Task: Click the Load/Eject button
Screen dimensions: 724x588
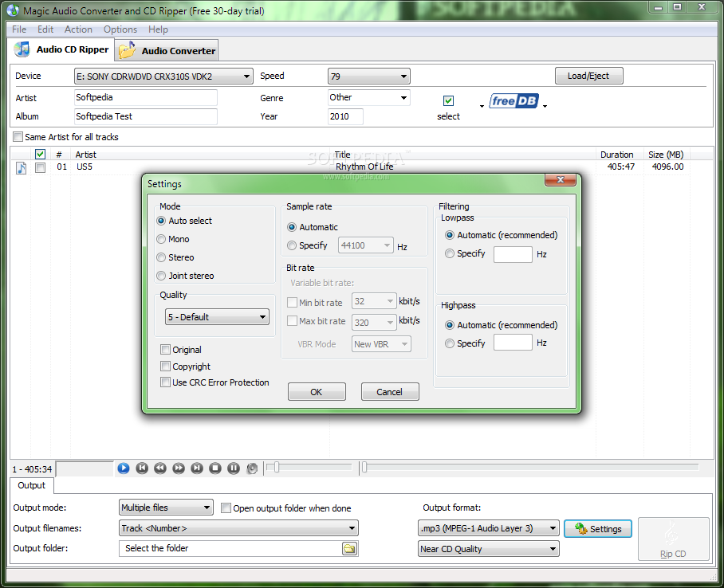Action: pos(588,76)
